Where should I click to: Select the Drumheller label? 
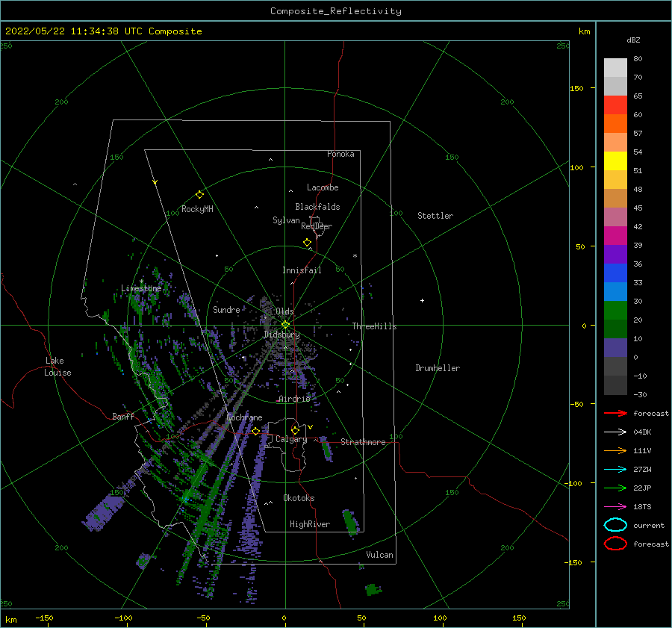[x=438, y=368]
